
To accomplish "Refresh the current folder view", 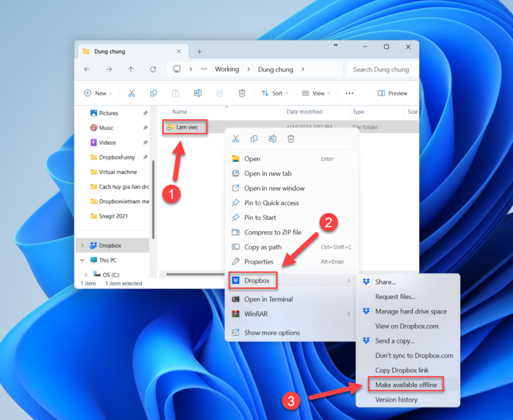I will (153, 69).
